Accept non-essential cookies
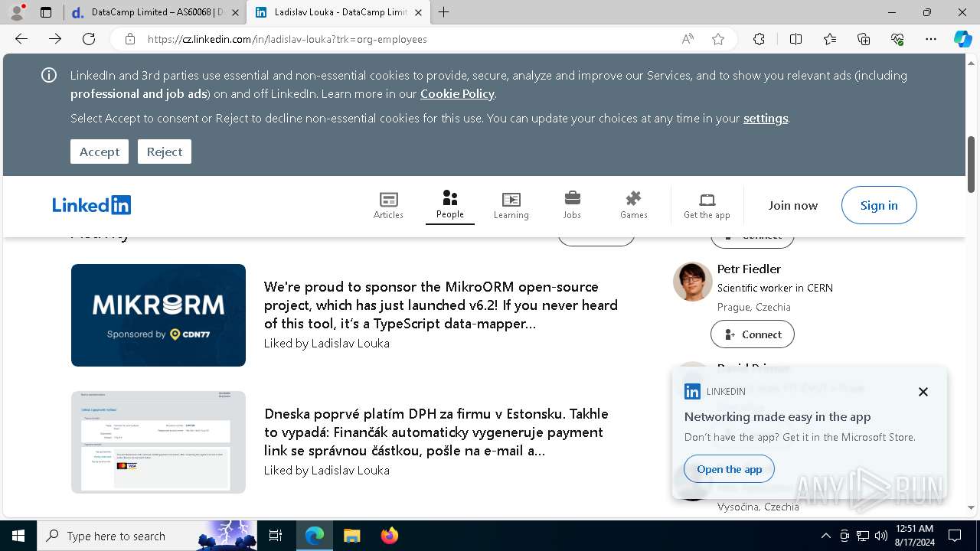The image size is (980, 551). click(100, 152)
